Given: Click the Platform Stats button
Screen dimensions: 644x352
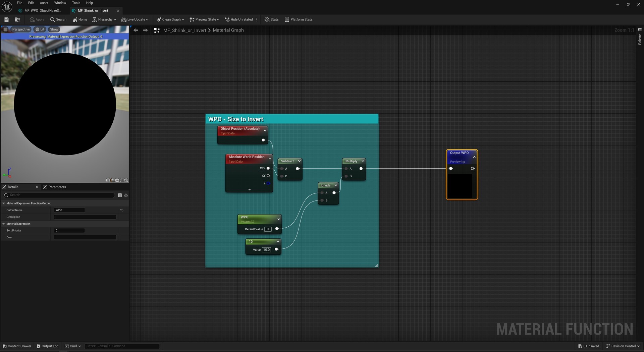Looking at the screenshot, I should pos(299,19).
